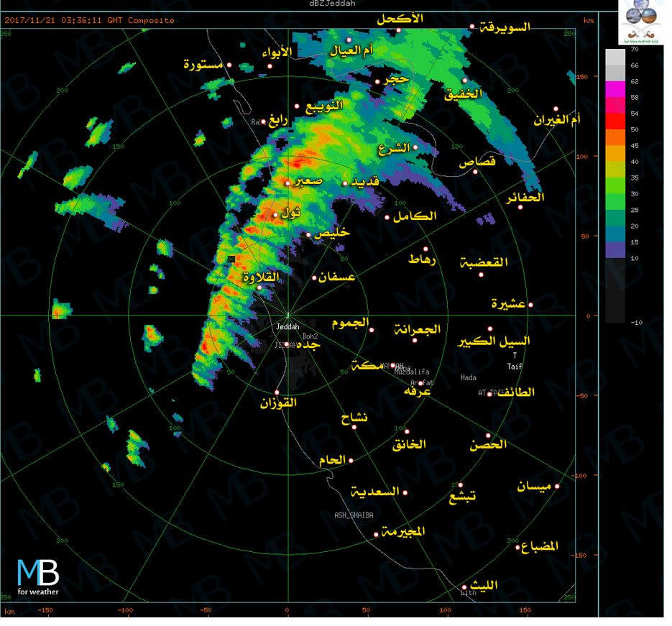Click the 'رابغ' city label

pyautogui.click(x=277, y=121)
